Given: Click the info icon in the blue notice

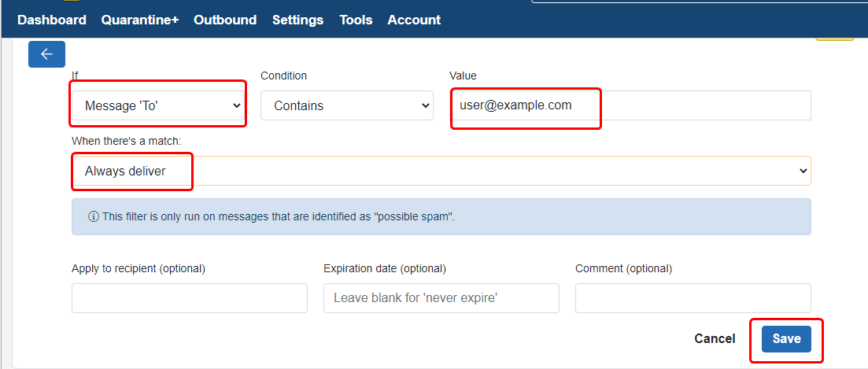Looking at the screenshot, I should 94,216.
